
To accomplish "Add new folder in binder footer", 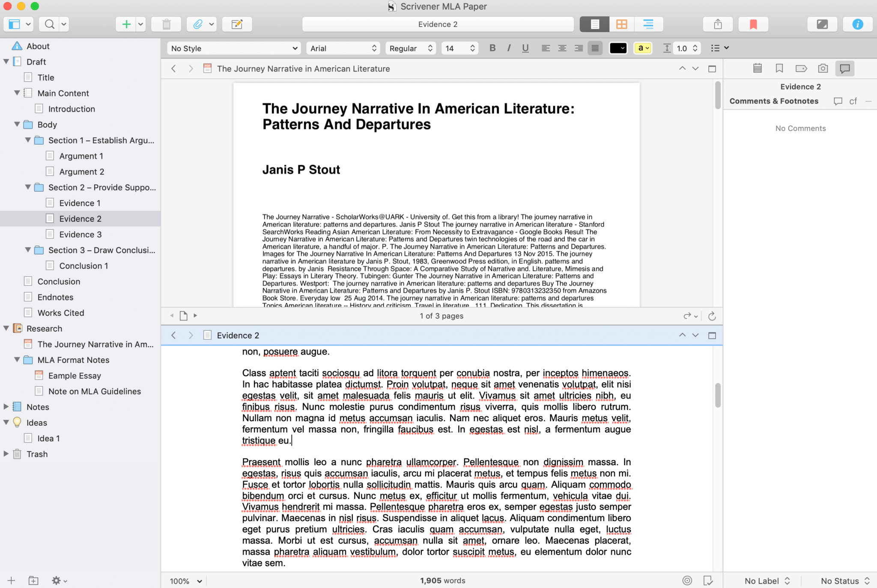I will 33,581.
